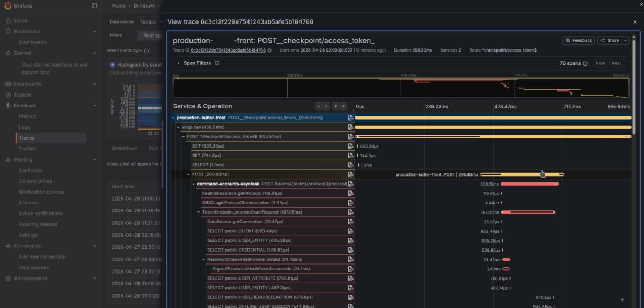The width and height of the screenshot is (644, 308).
Task: Click the expand one level button
Action: coord(318,106)
